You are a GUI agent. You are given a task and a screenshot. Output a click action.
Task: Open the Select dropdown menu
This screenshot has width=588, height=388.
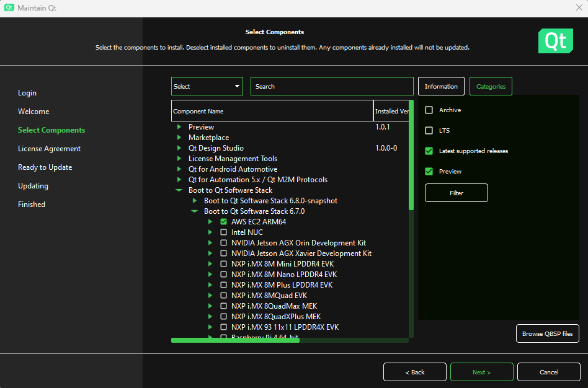(207, 86)
